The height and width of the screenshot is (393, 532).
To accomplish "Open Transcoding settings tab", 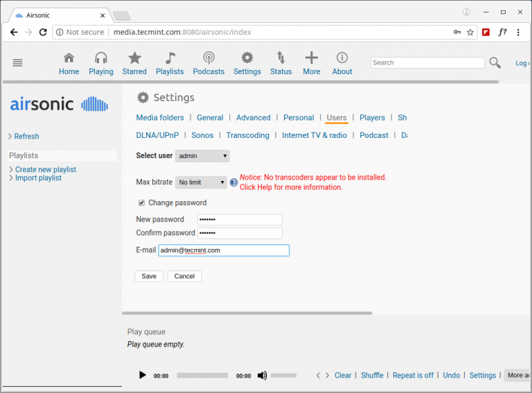I will pyautogui.click(x=248, y=135).
